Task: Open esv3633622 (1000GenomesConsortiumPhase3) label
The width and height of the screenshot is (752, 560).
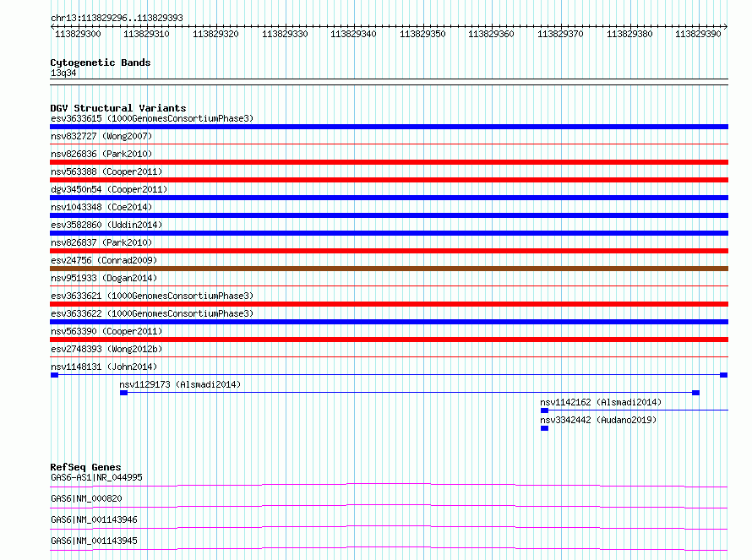Action: click(x=152, y=313)
